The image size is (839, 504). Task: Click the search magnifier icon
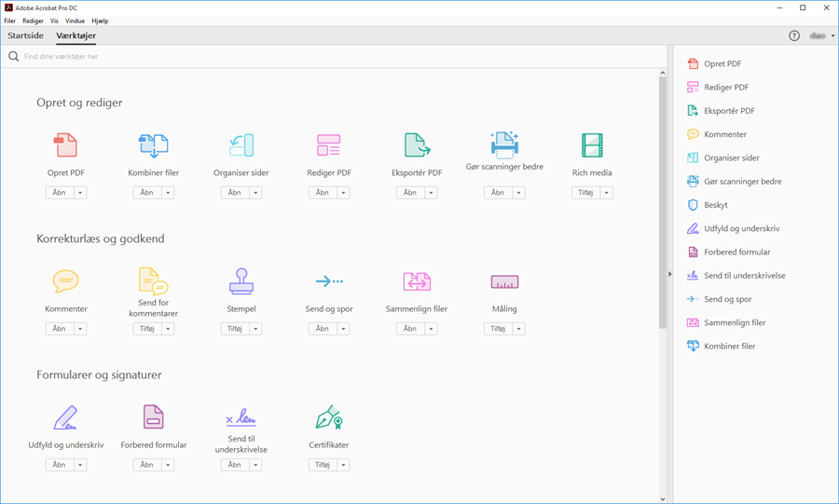13,56
